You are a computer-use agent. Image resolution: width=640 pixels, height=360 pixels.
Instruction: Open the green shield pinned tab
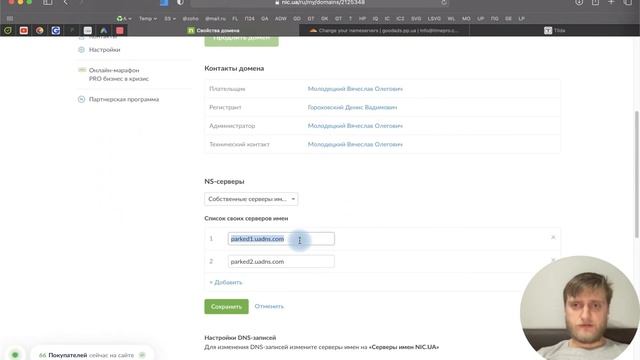tap(8, 30)
